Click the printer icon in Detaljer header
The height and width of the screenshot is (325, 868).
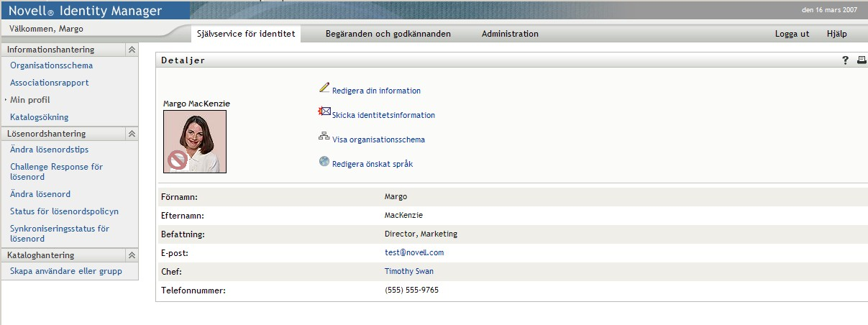pyautogui.click(x=862, y=60)
